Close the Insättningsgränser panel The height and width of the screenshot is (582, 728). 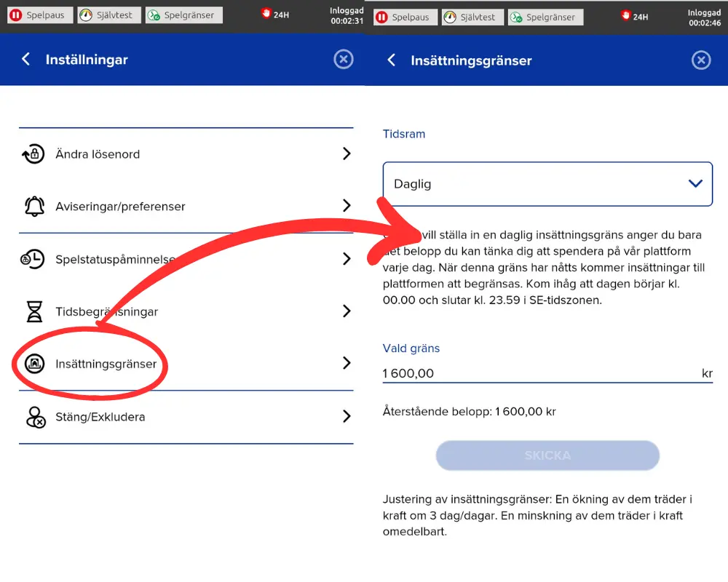click(701, 60)
